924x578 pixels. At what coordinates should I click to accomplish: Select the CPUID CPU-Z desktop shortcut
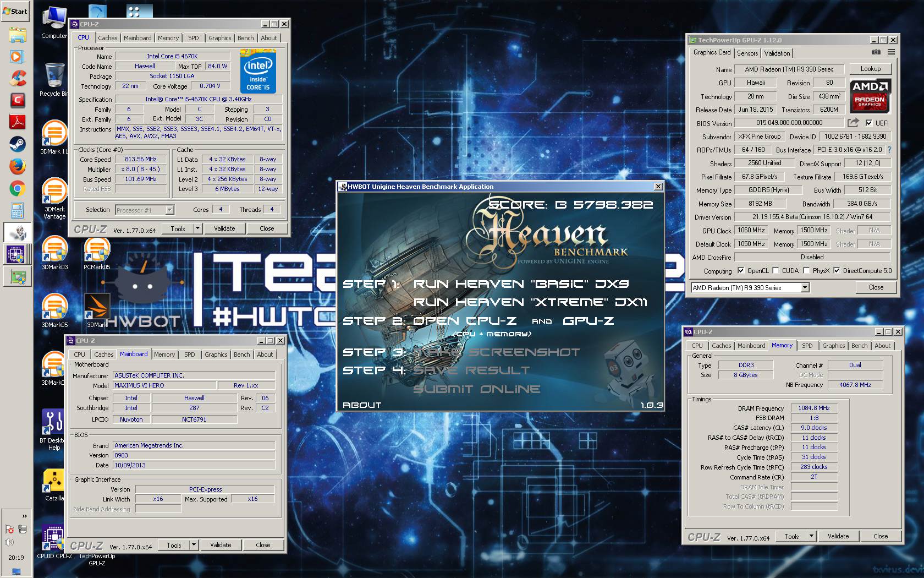(54, 542)
